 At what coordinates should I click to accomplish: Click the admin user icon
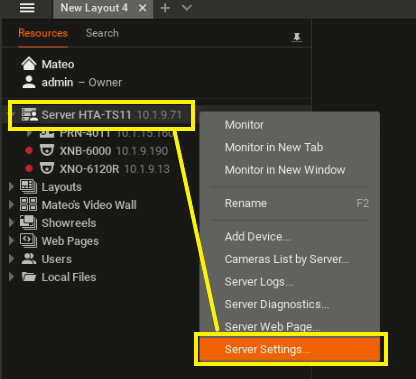click(29, 82)
